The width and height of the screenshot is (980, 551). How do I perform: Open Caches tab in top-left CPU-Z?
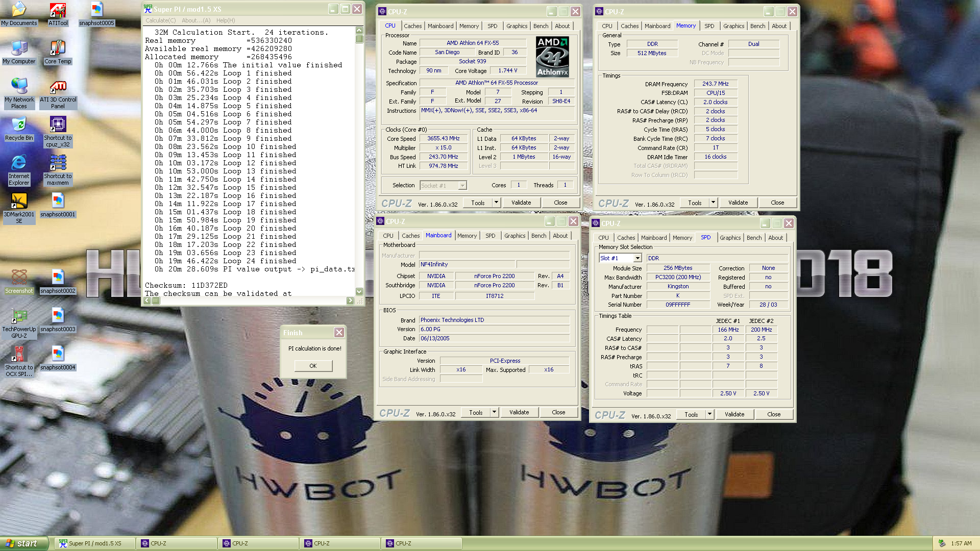tap(413, 26)
